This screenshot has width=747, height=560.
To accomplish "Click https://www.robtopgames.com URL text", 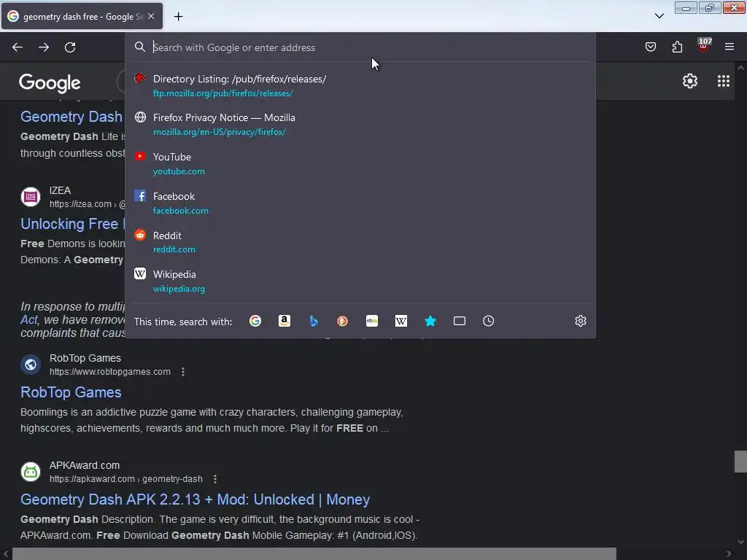I will [x=110, y=372].
